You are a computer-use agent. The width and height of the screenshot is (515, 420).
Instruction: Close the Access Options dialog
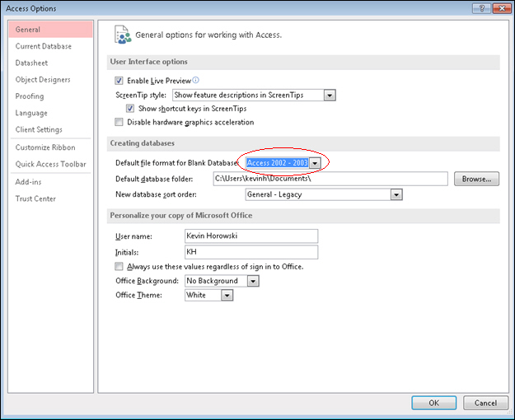[x=502, y=8]
